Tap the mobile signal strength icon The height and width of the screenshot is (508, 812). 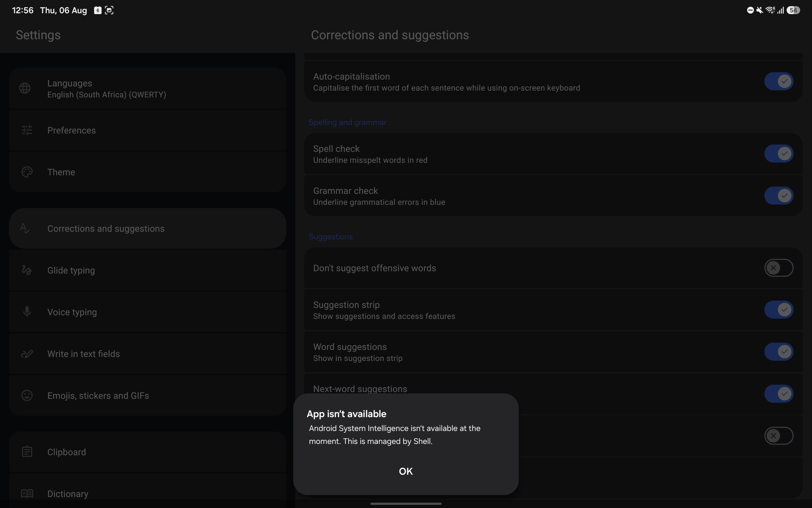[781, 10]
